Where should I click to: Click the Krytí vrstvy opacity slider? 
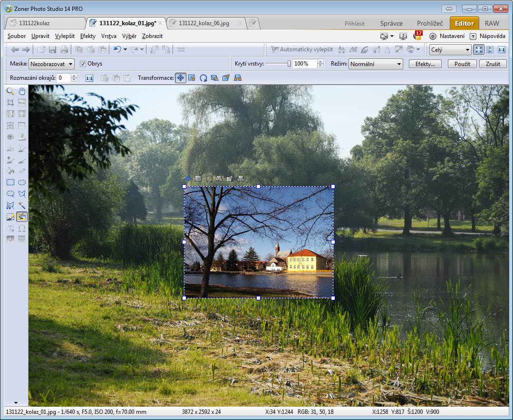click(x=278, y=64)
